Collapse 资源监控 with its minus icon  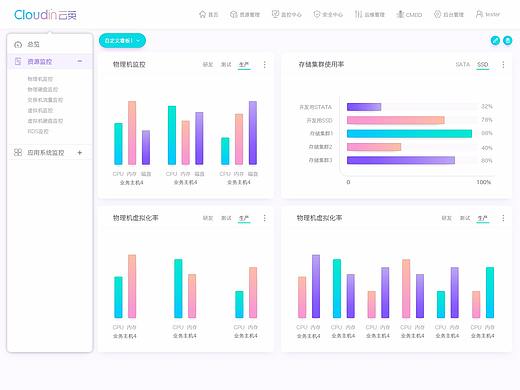coord(80,61)
